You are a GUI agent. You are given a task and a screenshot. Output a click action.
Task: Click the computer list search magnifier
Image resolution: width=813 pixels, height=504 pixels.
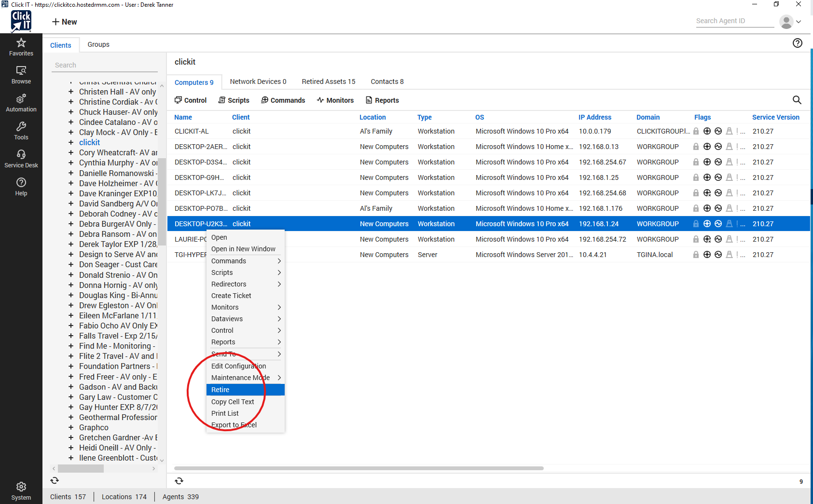797,100
